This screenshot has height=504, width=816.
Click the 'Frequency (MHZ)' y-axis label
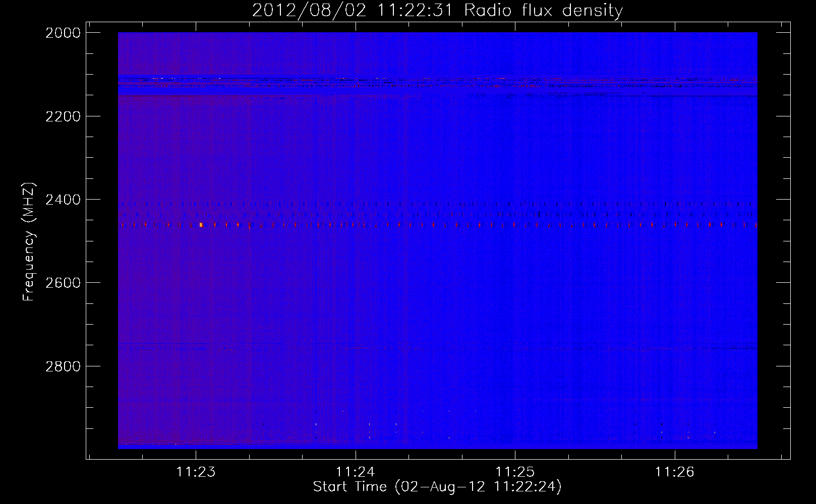(x=29, y=241)
